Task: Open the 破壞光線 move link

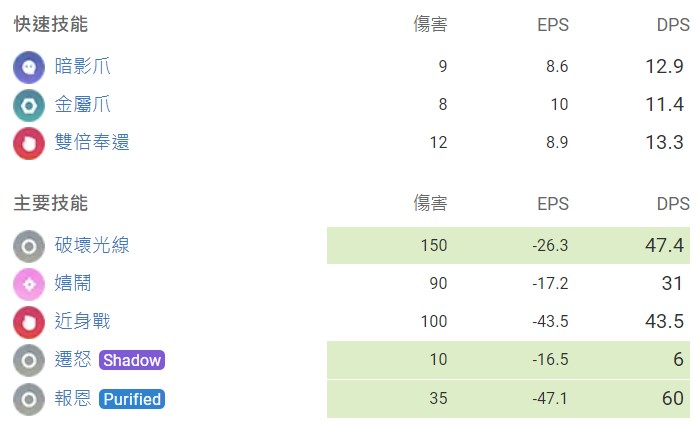Action: (92, 246)
